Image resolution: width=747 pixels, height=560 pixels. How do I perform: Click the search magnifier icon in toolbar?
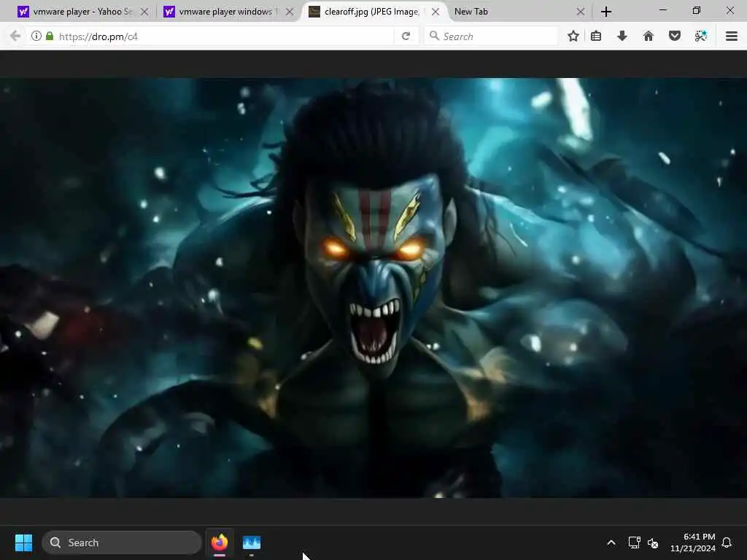(434, 36)
